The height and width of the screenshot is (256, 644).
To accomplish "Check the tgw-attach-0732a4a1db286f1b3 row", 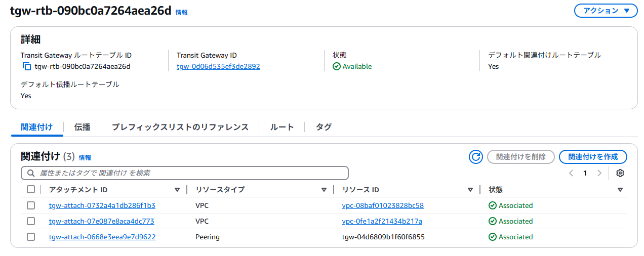I will pyautogui.click(x=31, y=205).
